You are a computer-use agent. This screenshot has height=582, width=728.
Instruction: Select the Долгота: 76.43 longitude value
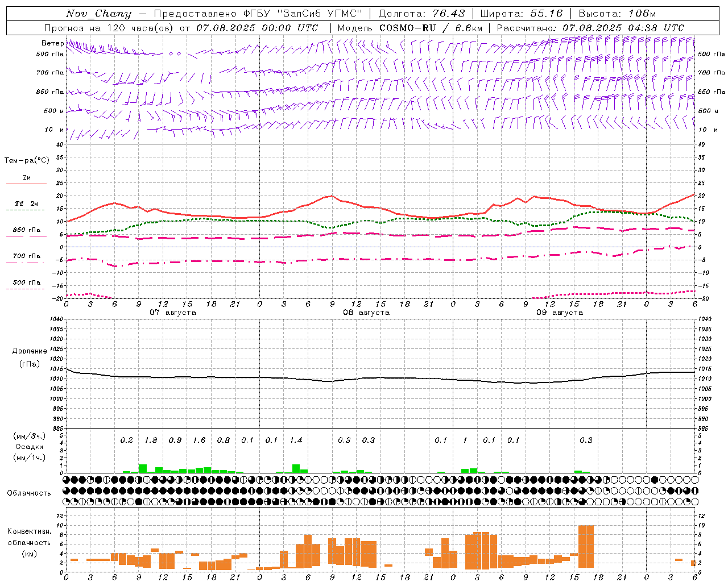pos(421,14)
